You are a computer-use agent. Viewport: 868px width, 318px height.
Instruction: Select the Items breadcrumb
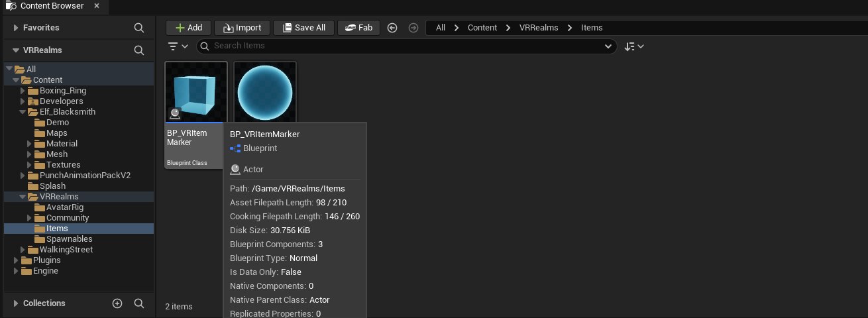tap(592, 28)
